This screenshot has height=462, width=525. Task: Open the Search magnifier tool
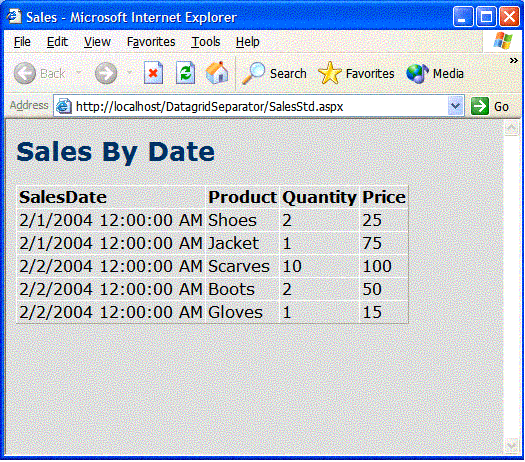point(253,73)
